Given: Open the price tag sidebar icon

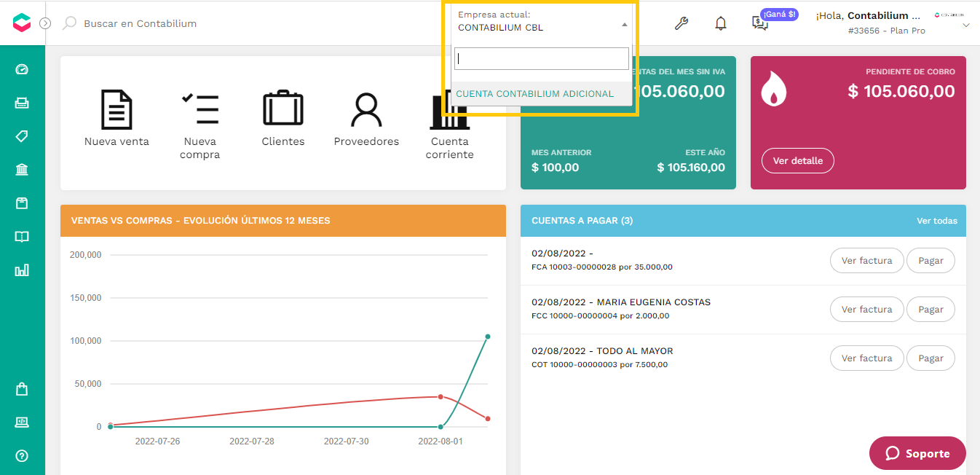Looking at the screenshot, I should click(22, 136).
